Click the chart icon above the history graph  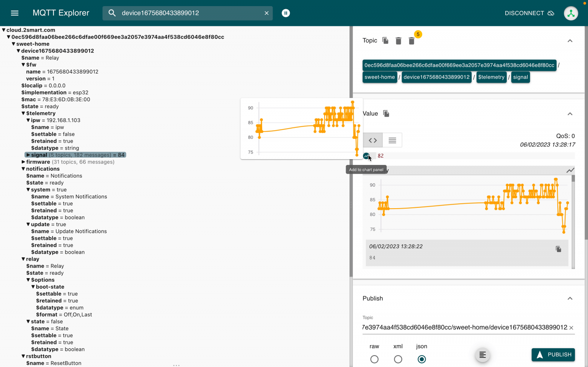pyautogui.click(x=570, y=170)
